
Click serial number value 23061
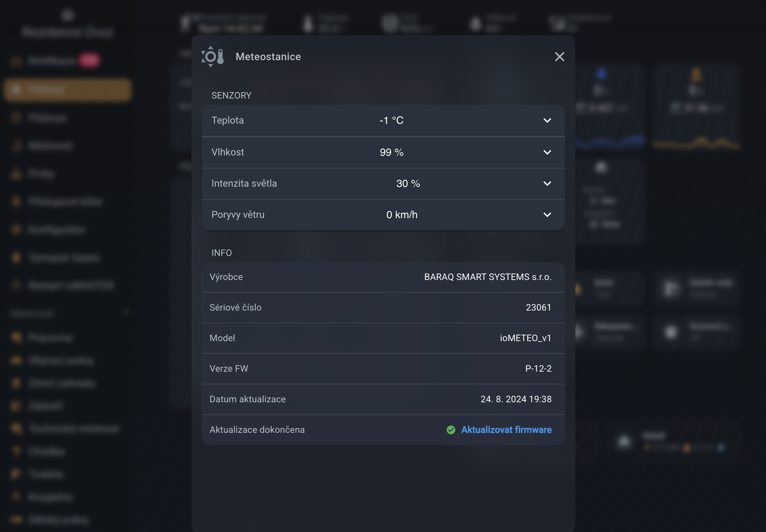click(x=538, y=307)
